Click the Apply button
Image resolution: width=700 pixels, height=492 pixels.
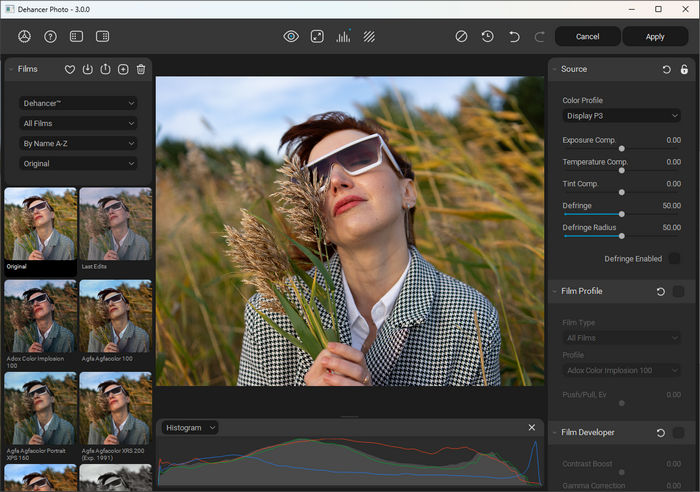point(655,37)
